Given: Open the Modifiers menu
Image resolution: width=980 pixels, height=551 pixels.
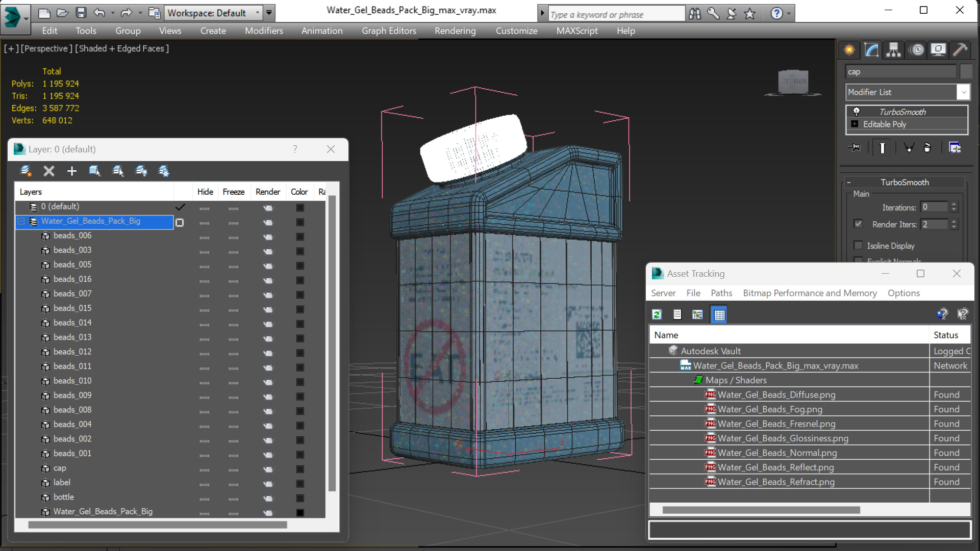Looking at the screenshot, I should [x=264, y=31].
